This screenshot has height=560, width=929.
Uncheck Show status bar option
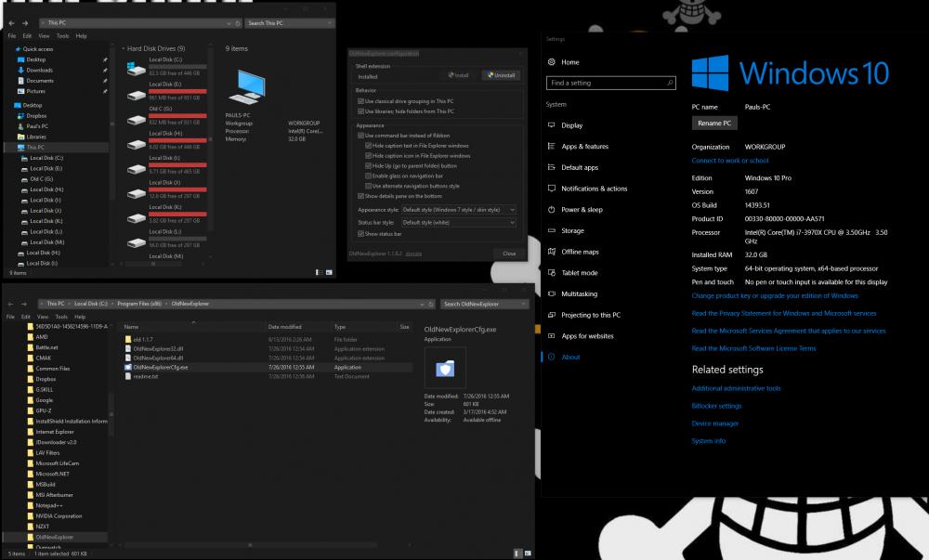click(x=361, y=234)
